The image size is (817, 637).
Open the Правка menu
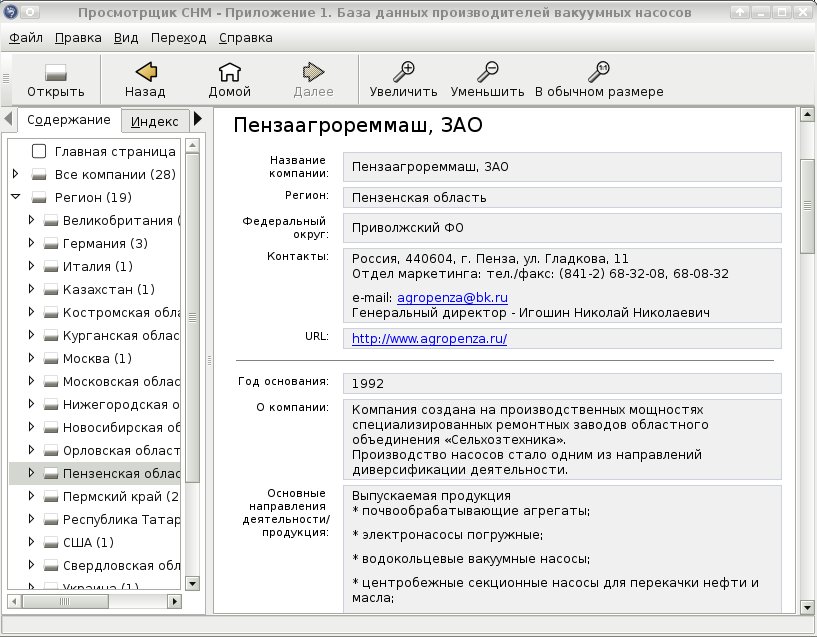pos(78,38)
